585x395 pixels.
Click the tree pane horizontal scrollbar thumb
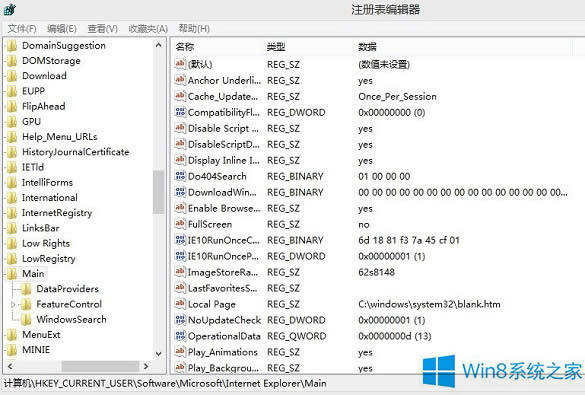(100, 366)
